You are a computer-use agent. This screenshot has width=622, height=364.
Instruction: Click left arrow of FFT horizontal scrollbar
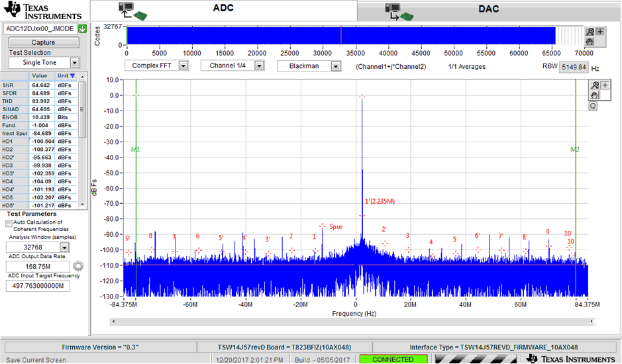click(113, 322)
